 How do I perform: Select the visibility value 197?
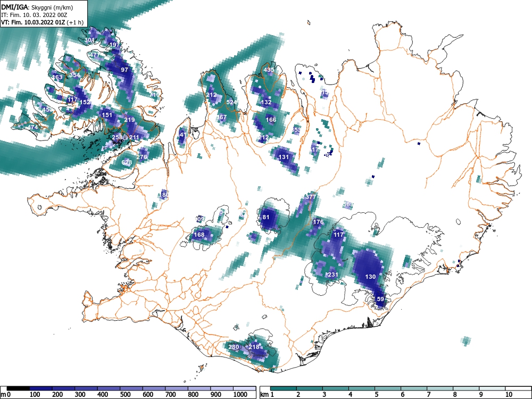coord(115,45)
